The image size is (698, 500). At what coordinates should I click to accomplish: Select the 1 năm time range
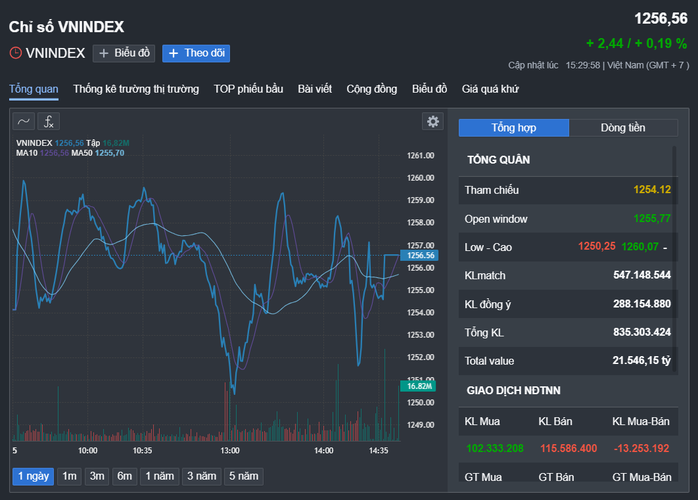(x=160, y=476)
